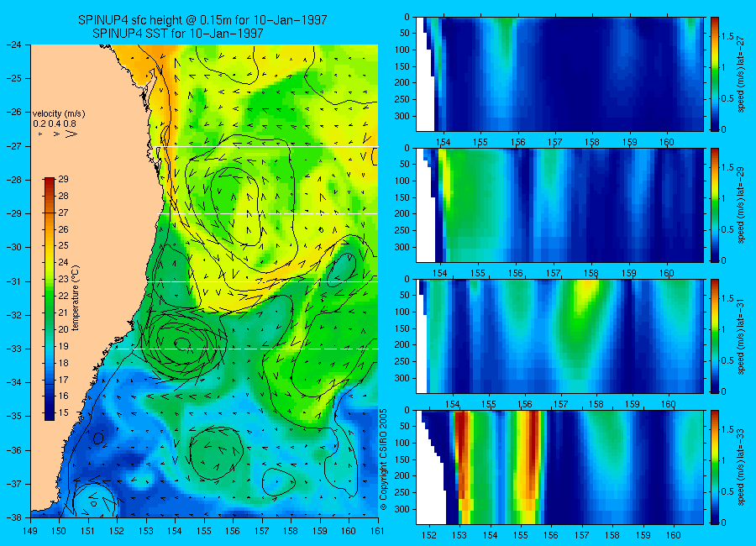The height and width of the screenshot is (546, 756).
Task: Click the temperature legend value 15
Action: (x=63, y=412)
